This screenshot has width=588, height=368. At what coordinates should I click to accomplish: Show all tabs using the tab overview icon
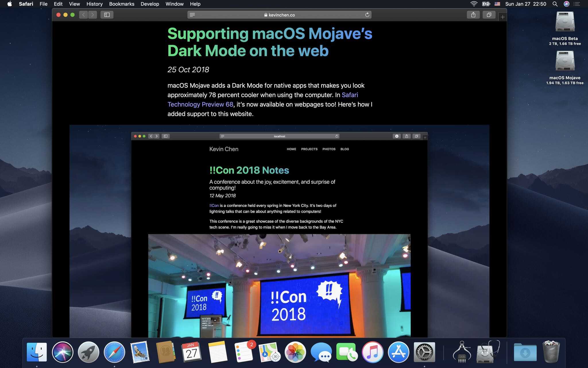pyautogui.click(x=489, y=15)
